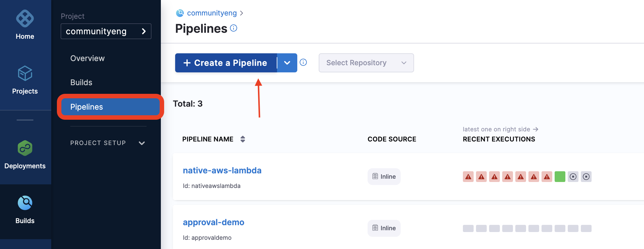Go to Overview in the sidebar
Viewport: 644px width, 249px height.
tap(88, 58)
